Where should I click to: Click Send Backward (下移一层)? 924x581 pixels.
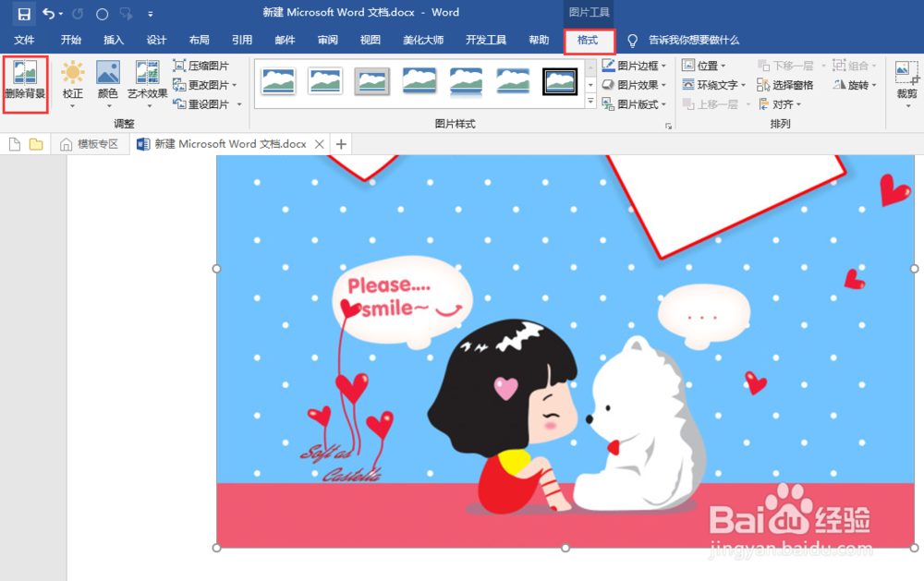pyautogui.click(x=792, y=66)
